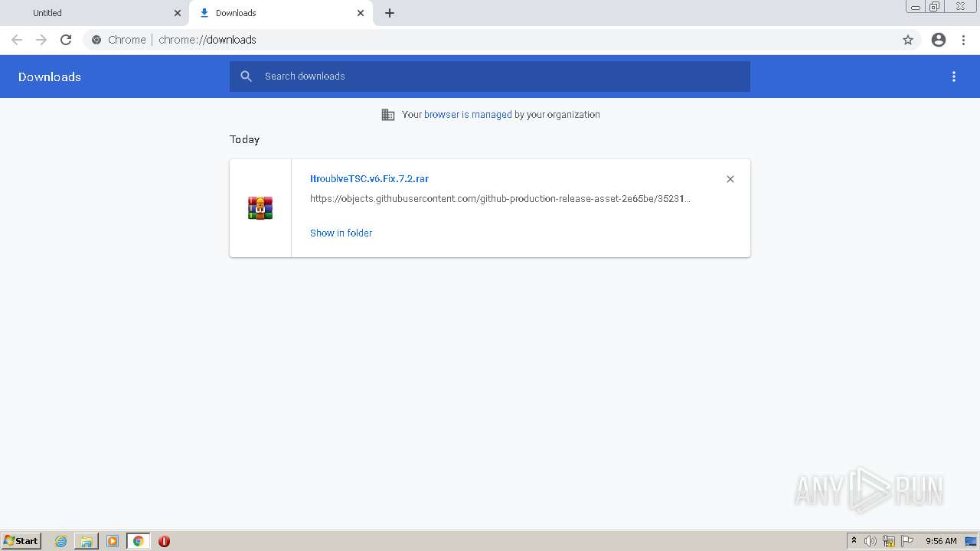980x551 pixels.
Task: Open Windows Explorer folder in taskbar
Action: click(x=87, y=541)
